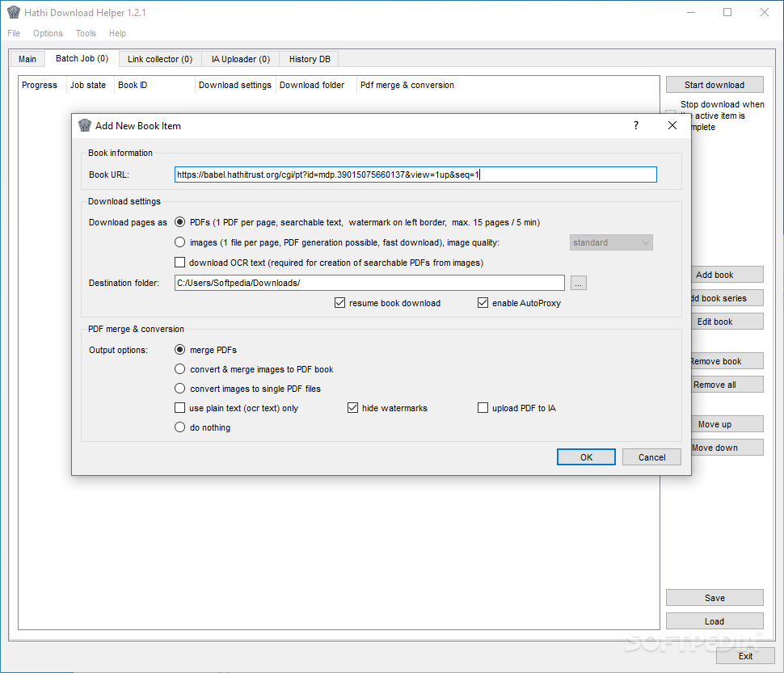Minimize the Hathi Download Helper window
Image resolution: width=784 pixels, height=673 pixels.
(x=691, y=12)
